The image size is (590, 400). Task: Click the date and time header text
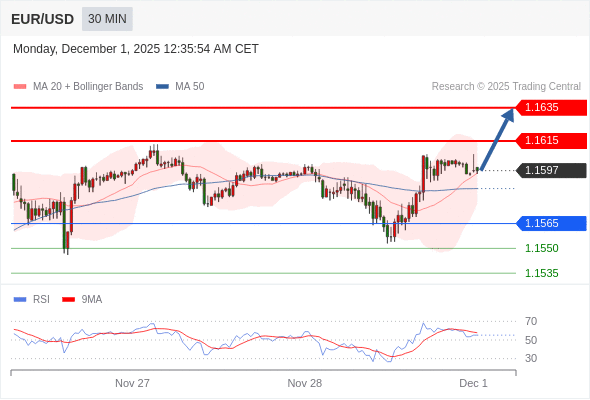tap(136, 49)
